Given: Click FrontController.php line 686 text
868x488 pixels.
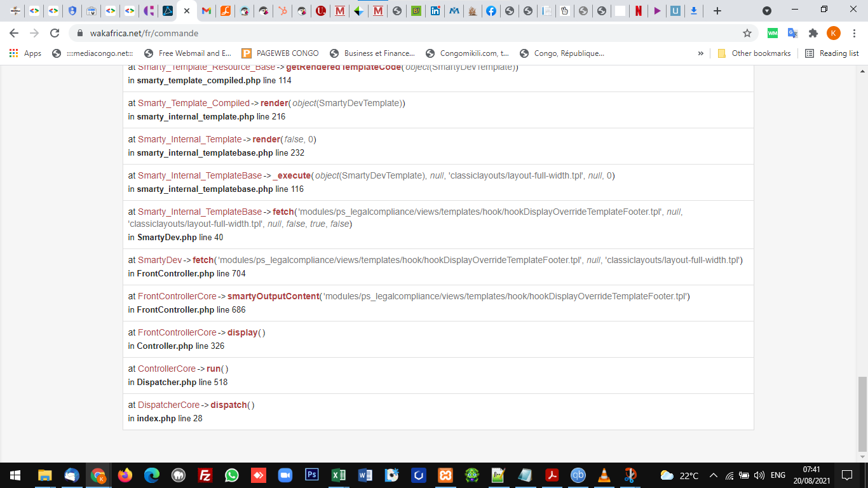Looking at the screenshot, I should tap(186, 310).
